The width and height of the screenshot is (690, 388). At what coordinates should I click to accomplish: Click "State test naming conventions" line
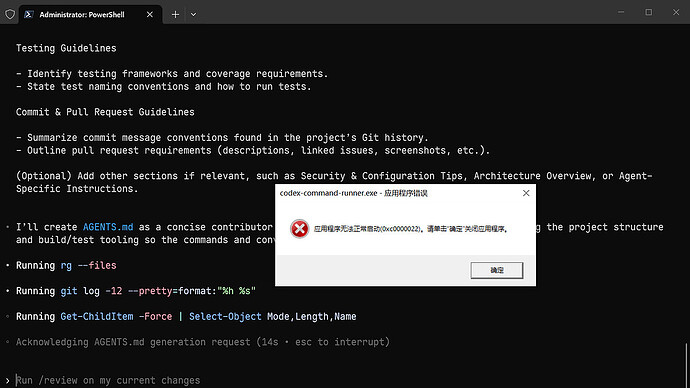point(164,86)
